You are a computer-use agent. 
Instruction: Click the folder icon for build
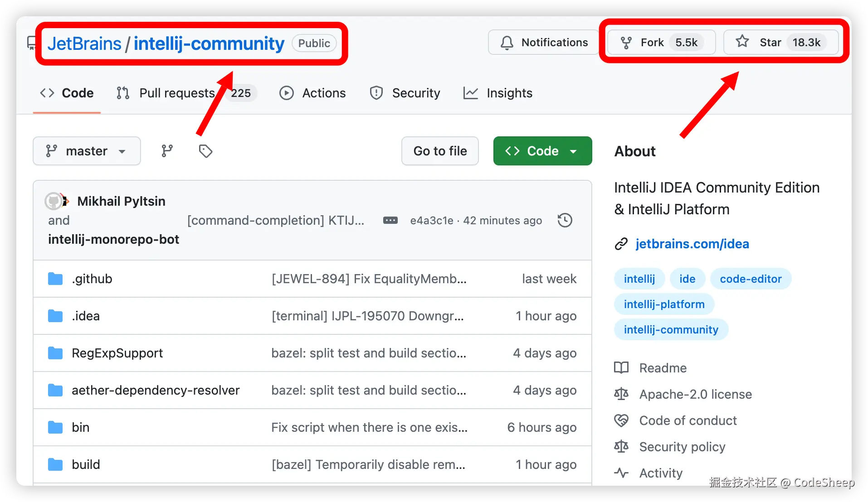pos(55,464)
